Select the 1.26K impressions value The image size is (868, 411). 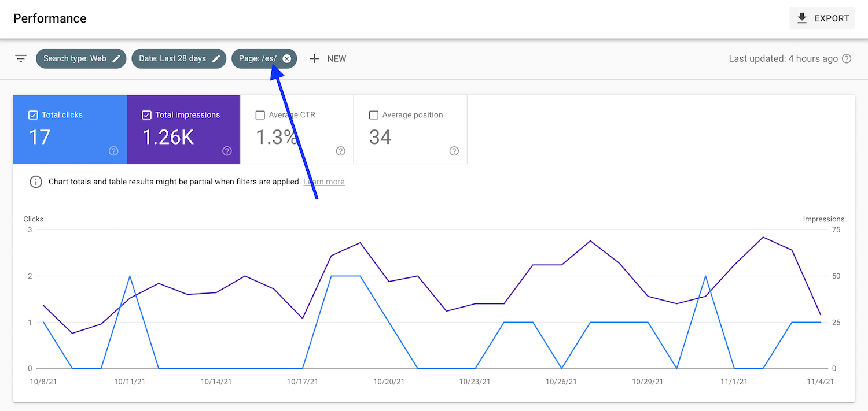click(168, 137)
